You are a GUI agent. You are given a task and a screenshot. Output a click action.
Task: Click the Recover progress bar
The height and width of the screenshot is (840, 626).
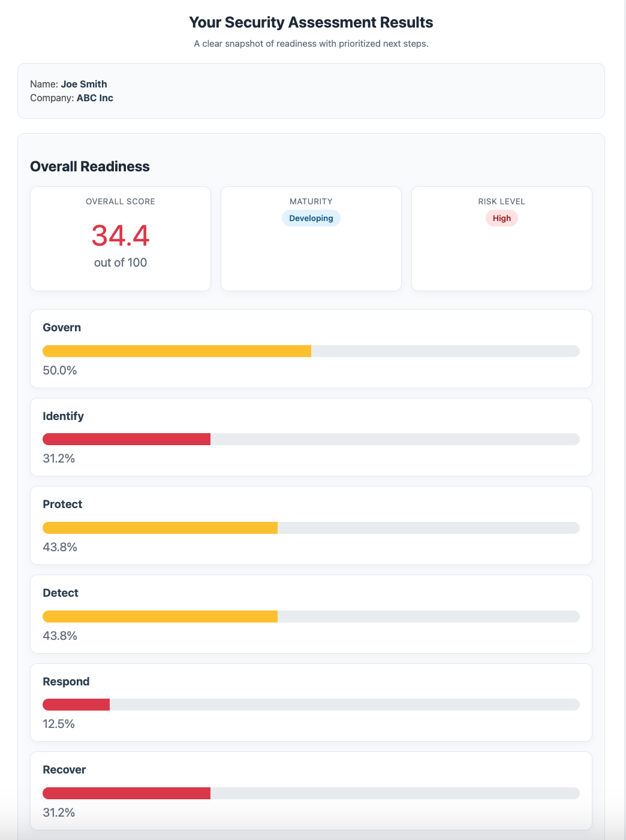point(311,793)
